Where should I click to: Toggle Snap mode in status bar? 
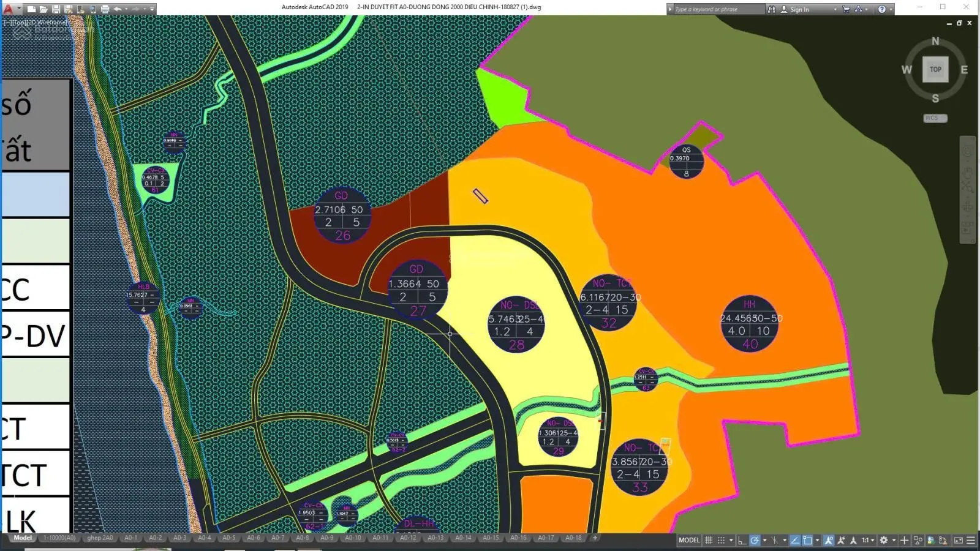(721, 540)
